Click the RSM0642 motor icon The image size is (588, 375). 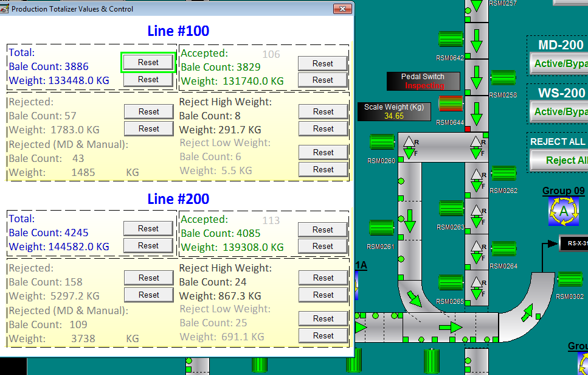click(451, 39)
